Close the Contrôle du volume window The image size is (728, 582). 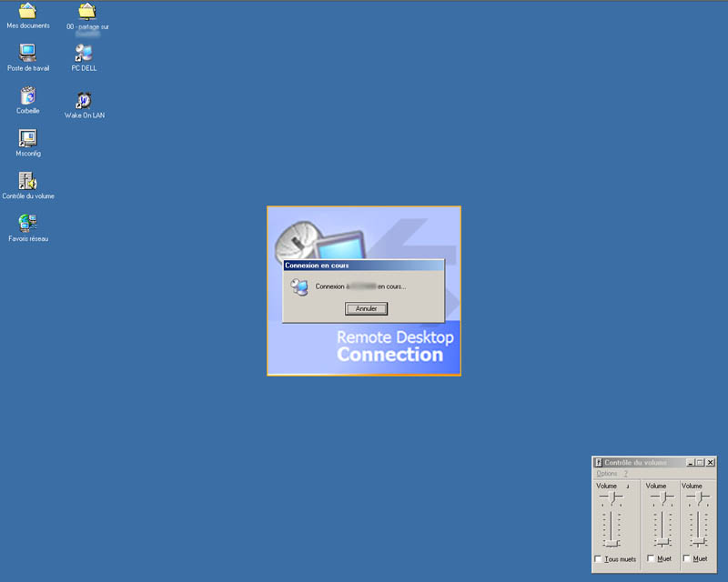pos(710,462)
